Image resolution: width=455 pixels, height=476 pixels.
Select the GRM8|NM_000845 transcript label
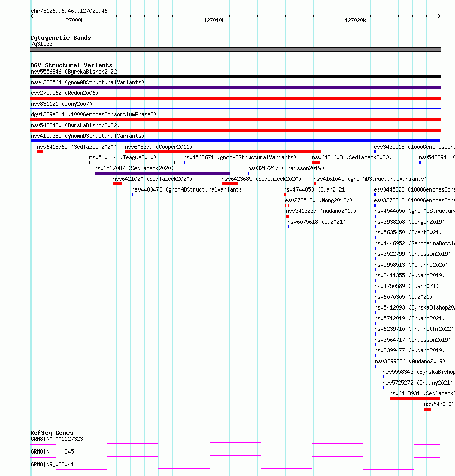coord(52,451)
